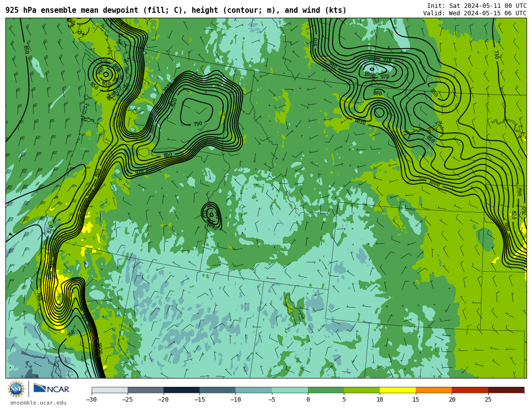
Task: Pick the dark brown 25 to 30 colorbar swatch
Action: (x=506, y=390)
